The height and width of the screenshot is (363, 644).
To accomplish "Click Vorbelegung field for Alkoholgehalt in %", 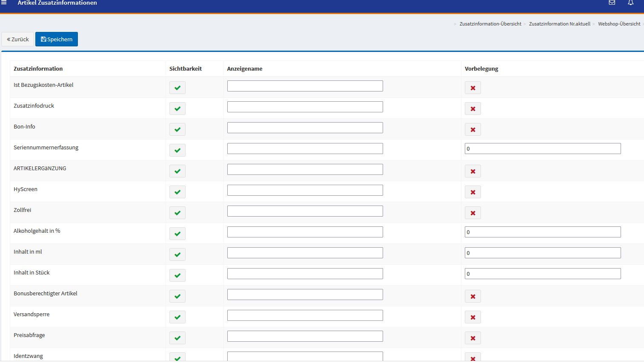I will click(542, 232).
